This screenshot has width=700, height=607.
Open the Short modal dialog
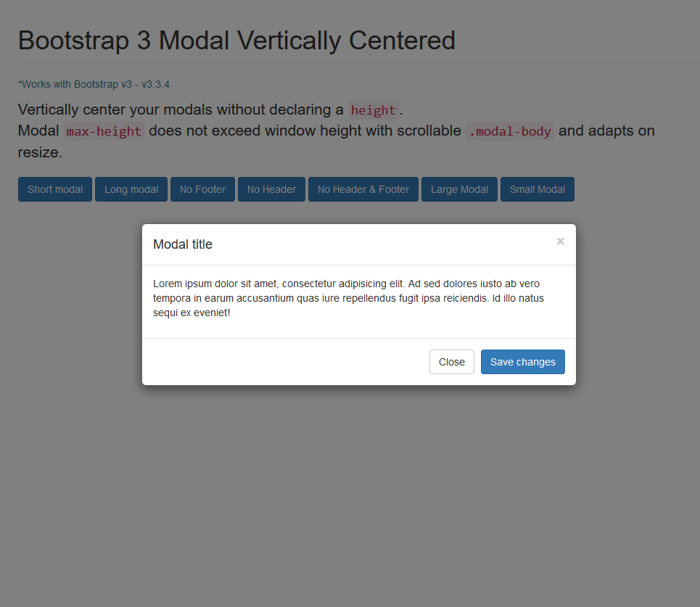(x=54, y=189)
